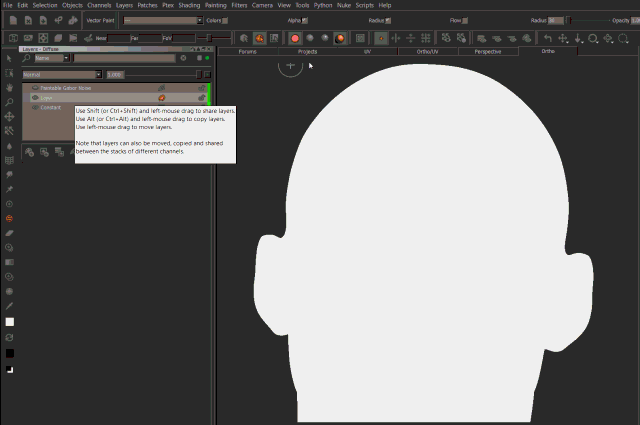Toggle the Flow checkbox
The image size is (640, 425).
(470, 19)
